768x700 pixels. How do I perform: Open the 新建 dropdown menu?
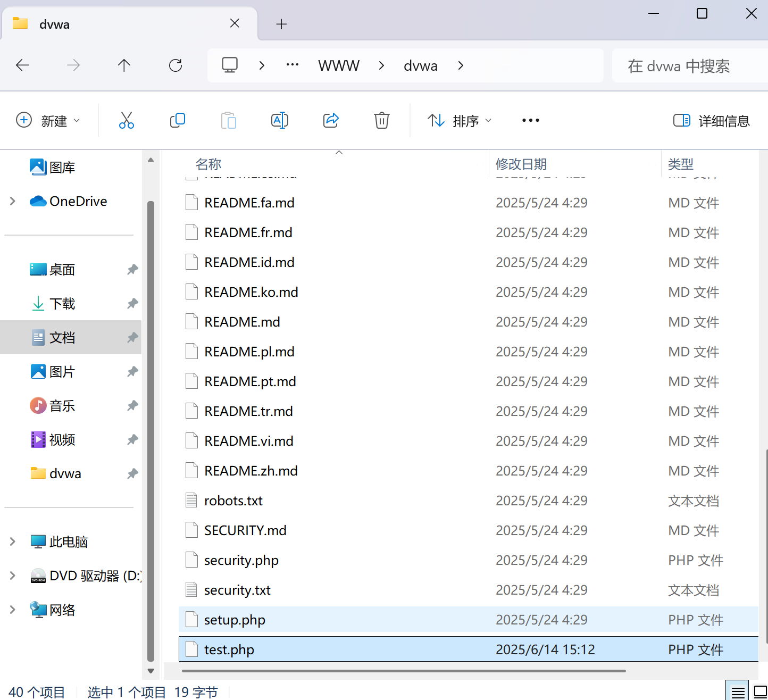48,121
